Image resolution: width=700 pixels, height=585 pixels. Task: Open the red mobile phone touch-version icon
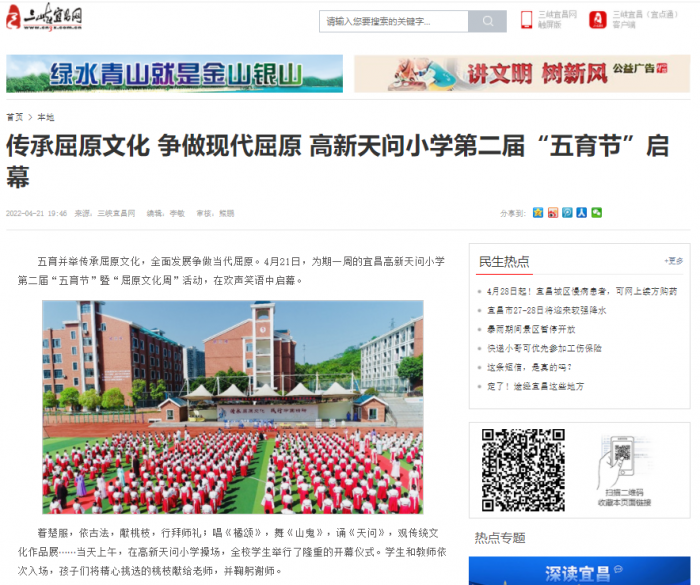click(526, 20)
